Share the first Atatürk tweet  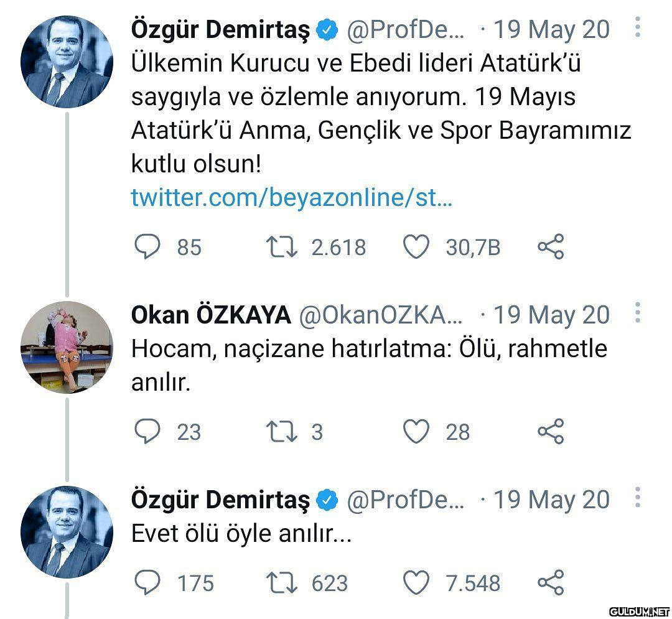[x=550, y=247]
